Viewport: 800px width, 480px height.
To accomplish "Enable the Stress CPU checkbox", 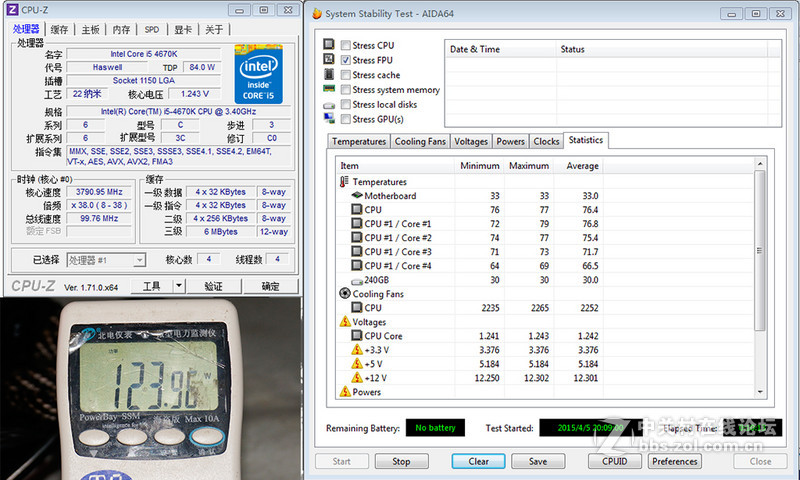I will (x=346, y=45).
